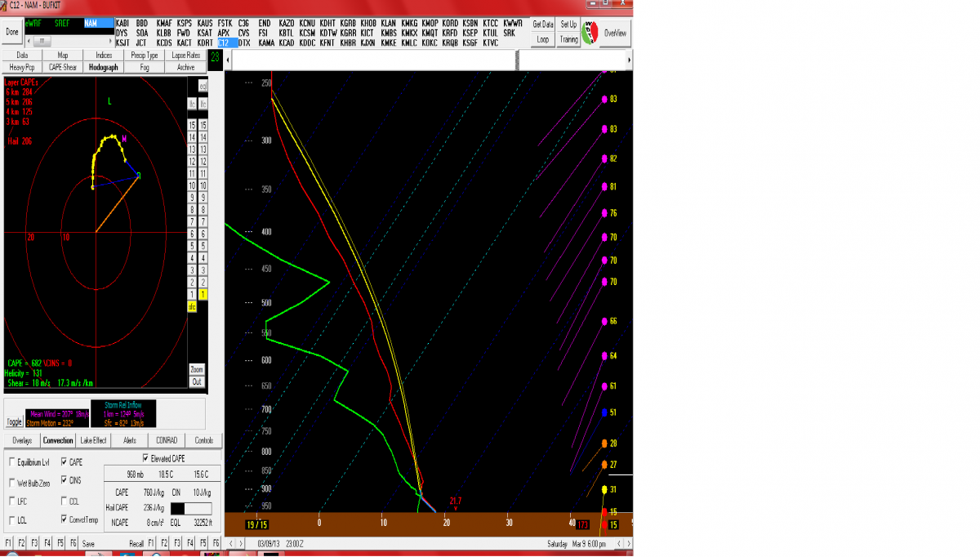Screen dimensions: 980x557
Task: Click step-back arrow at bottom of sounding
Action: click(x=231, y=543)
